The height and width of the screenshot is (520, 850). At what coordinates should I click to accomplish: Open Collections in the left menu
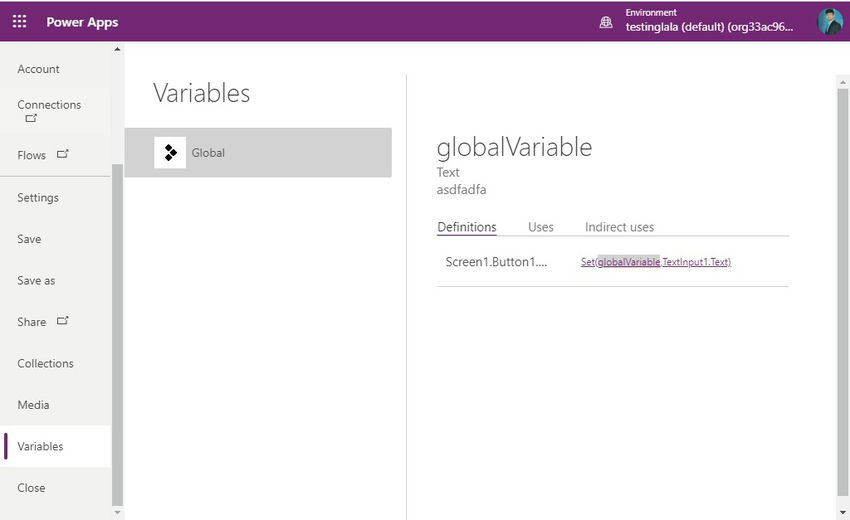click(x=45, y=363)
